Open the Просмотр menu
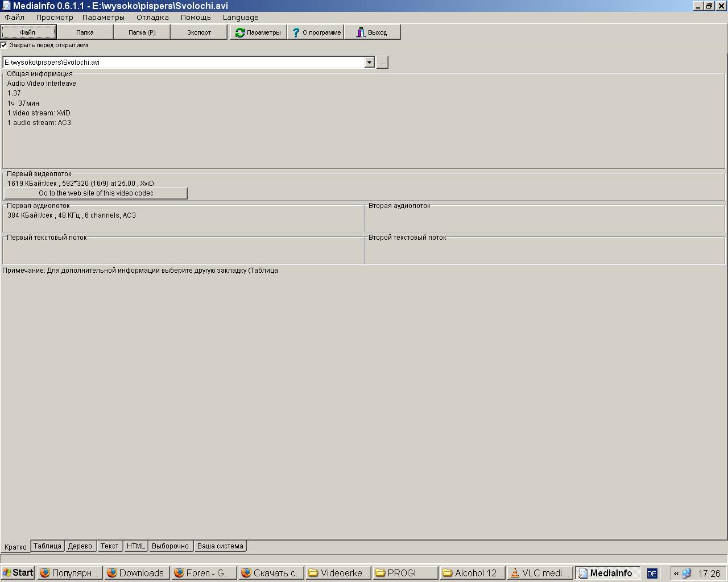The width and height of the screenshot is (728, 582). 55,18
